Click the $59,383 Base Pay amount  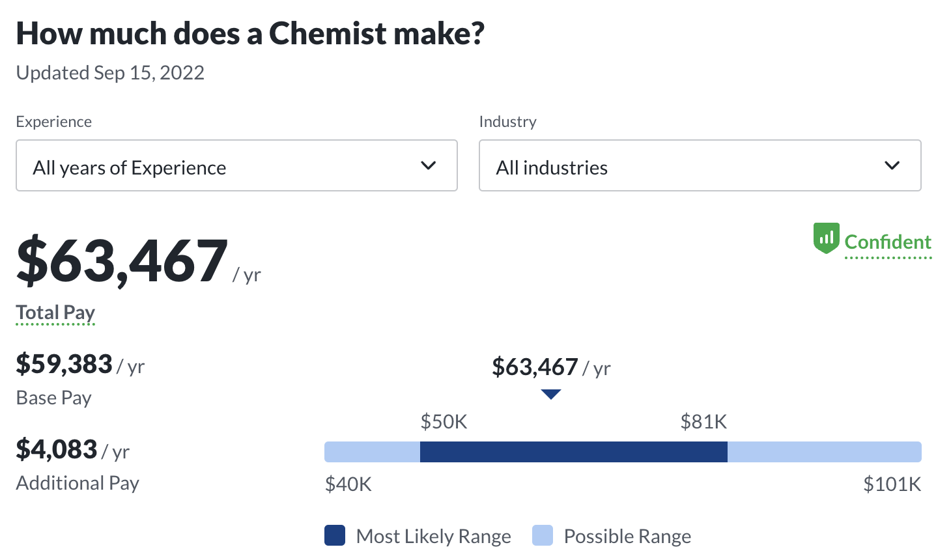[x=64, y=364]
